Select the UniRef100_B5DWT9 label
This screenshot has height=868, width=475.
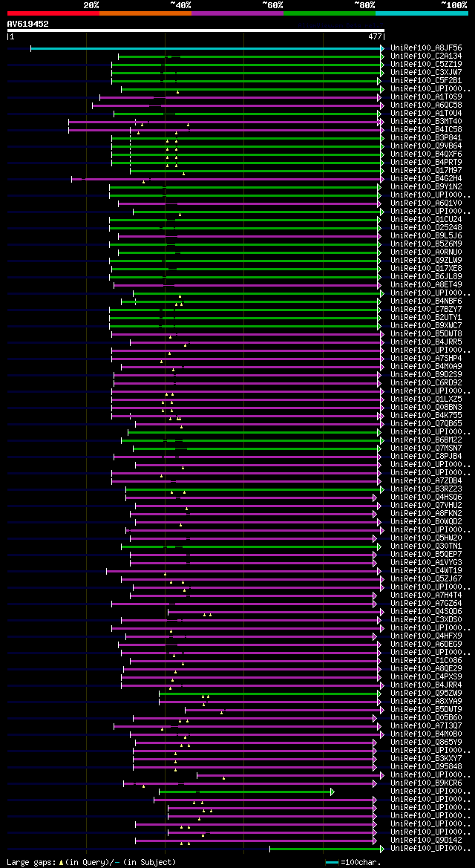(426, 710)
